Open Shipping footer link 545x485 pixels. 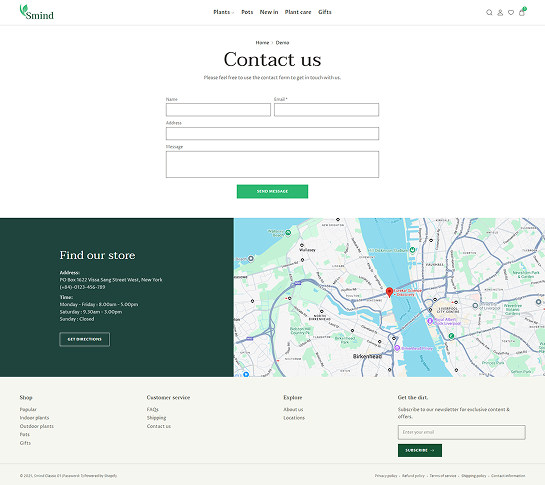pos(156,418)
